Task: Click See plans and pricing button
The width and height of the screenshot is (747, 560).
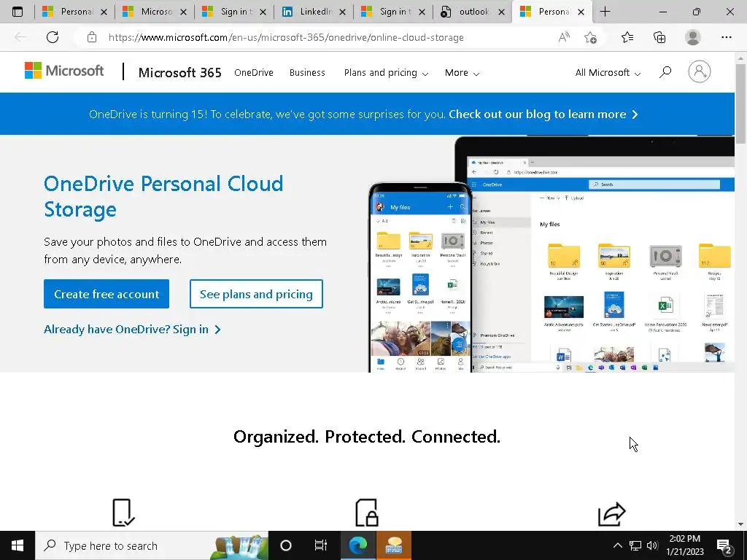Action: coord(256,294)
